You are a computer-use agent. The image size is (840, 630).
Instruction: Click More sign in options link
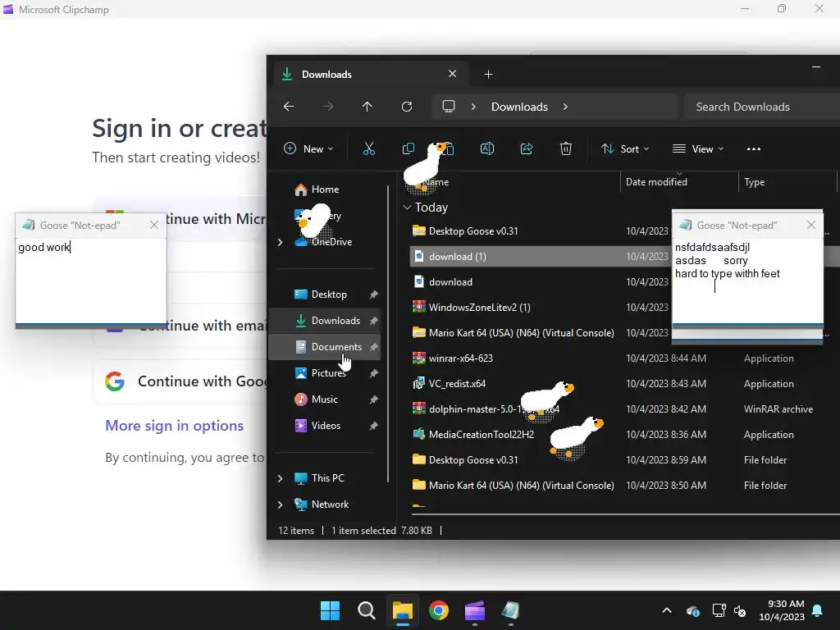coord(174,426)
